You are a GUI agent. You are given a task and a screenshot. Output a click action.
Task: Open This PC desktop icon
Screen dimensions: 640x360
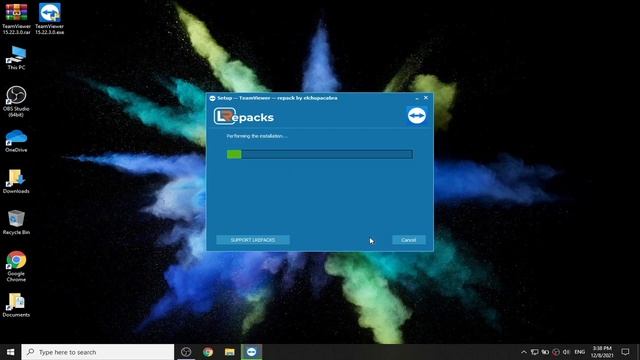(16, 58)
